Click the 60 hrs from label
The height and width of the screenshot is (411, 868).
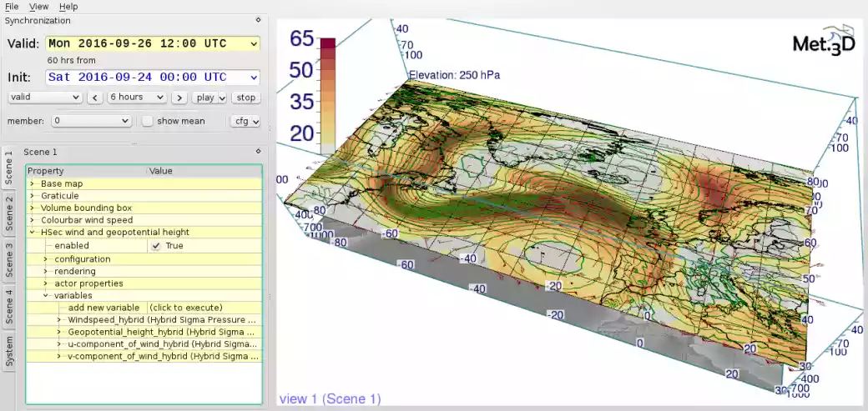72,60
